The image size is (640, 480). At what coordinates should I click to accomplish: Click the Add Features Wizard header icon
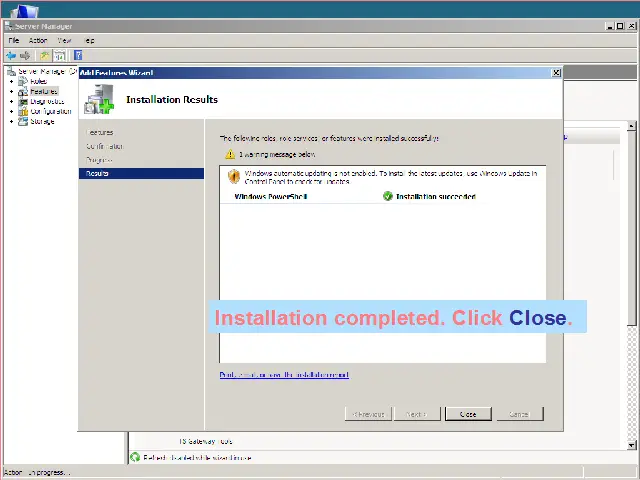point(99,99)
